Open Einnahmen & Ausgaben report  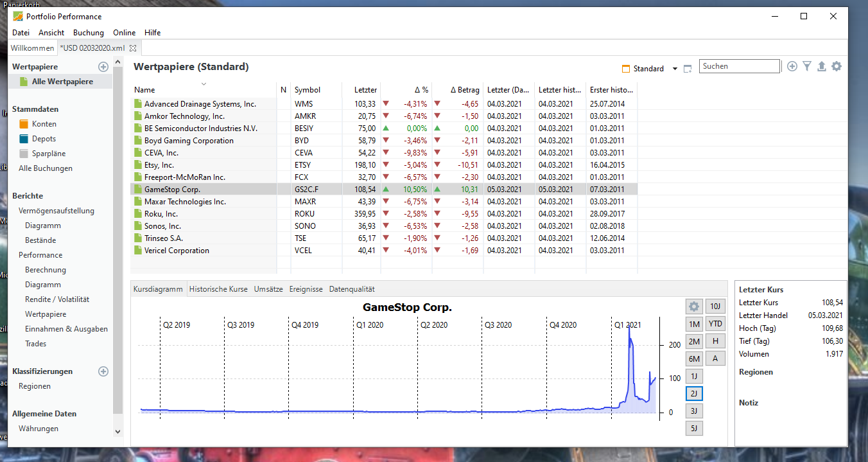click(66, 329)
